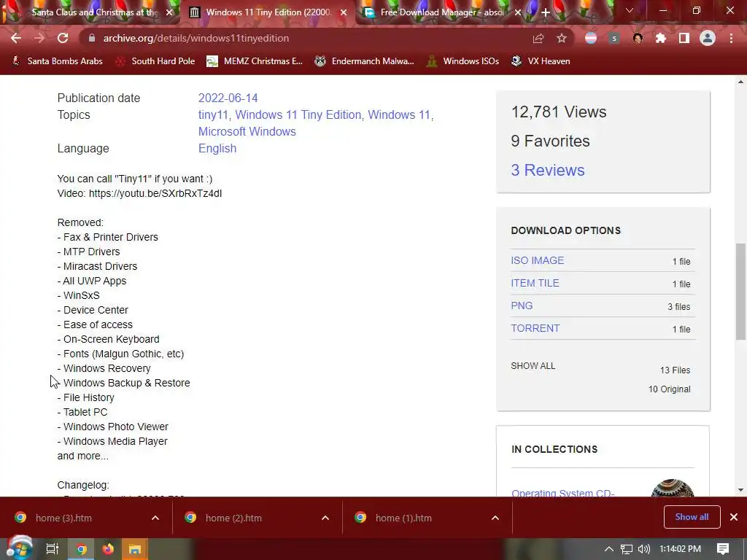Image resolution: width=747 pixels, height=560 pixels.
Task: Open the notification center icon
Action: coord(723,549)
